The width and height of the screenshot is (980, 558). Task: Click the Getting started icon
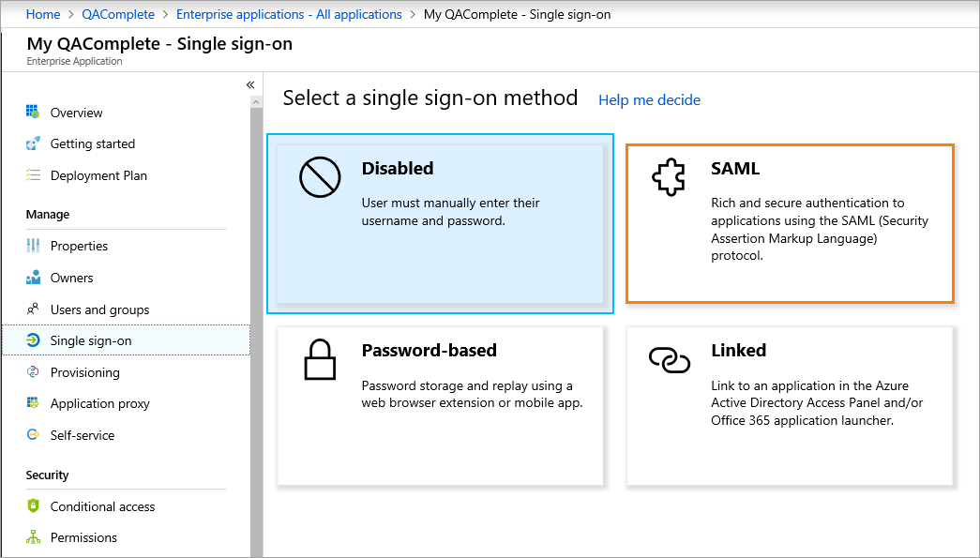tap(33, 143)
